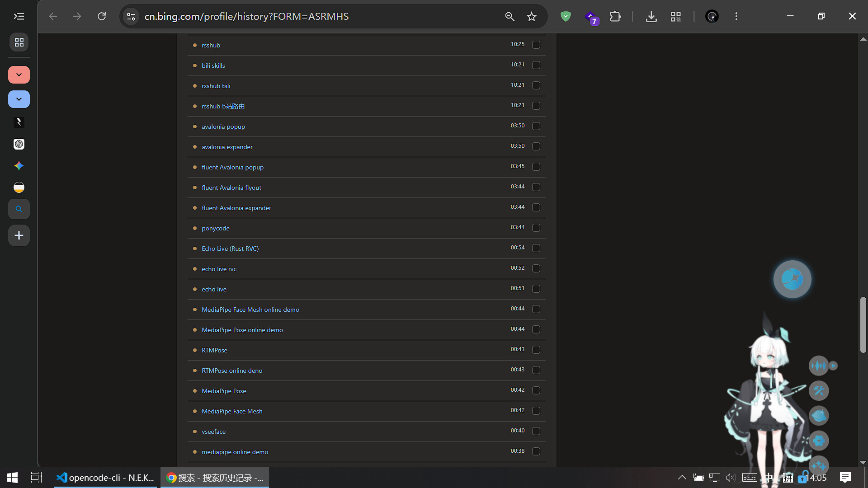868x488 pixels.
Task: Open the avalonia expander search link
Action: point(227,147)
